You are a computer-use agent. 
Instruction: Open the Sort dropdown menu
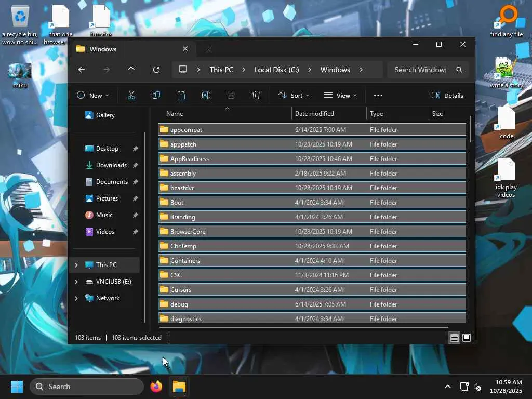pos(294,96)
